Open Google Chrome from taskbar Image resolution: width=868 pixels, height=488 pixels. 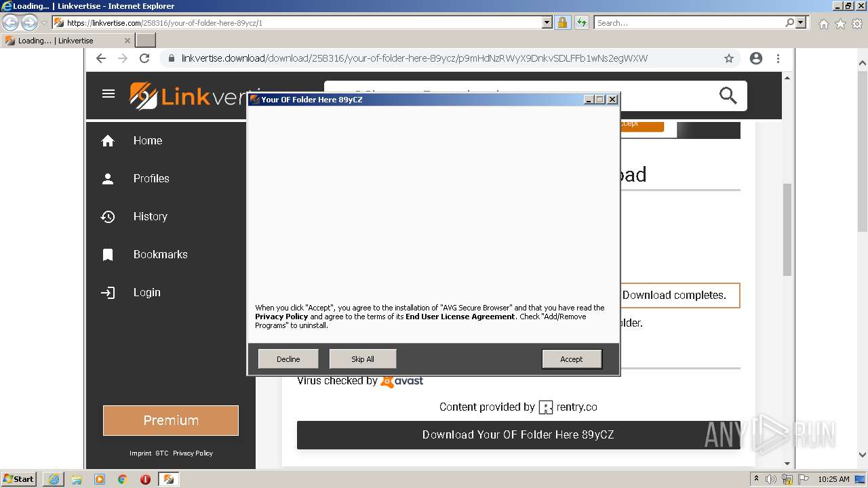tap(123, 479)
